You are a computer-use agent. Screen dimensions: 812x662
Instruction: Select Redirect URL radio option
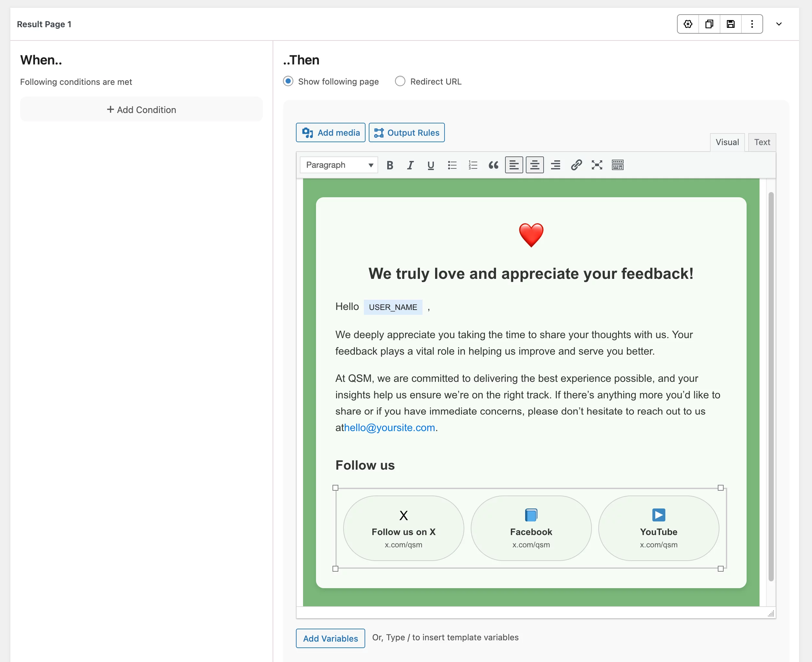[x=400, y=81]
